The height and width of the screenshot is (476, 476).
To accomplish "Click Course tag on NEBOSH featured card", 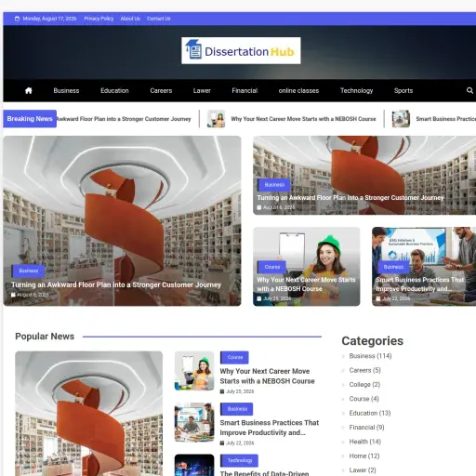I will 272,267.
